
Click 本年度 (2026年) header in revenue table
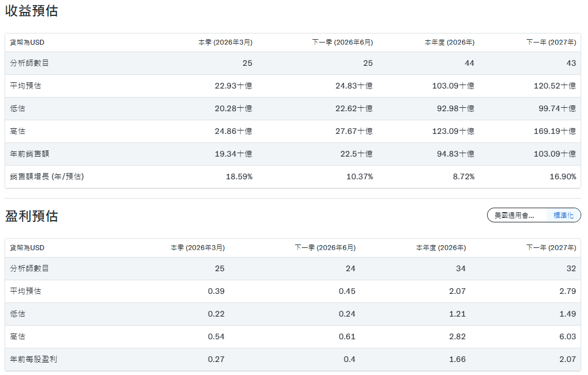pyautogui.click(x=450, y=43)
